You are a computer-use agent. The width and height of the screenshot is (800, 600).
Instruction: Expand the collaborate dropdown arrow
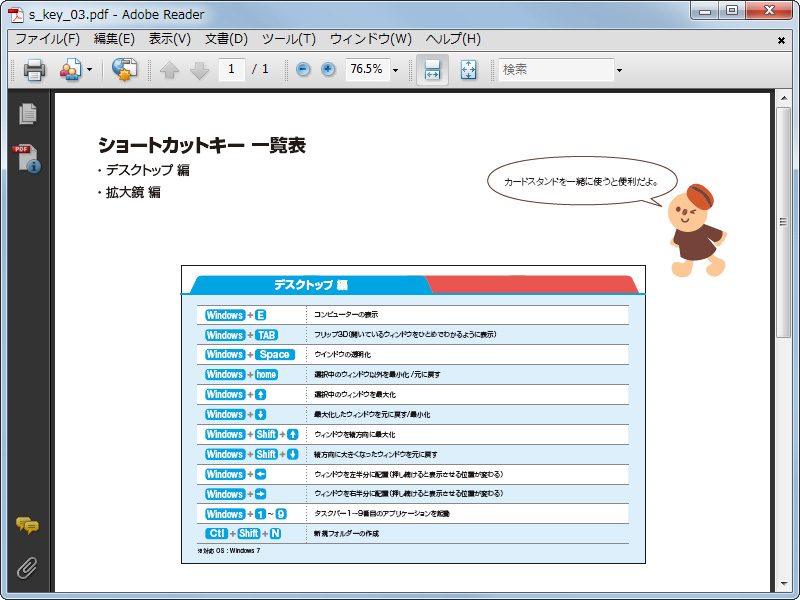click(89, 69)
